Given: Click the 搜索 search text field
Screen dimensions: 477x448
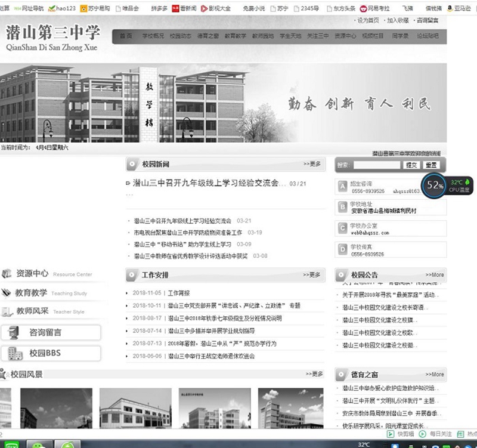Looking at the screenshot, I should (376, 165).
